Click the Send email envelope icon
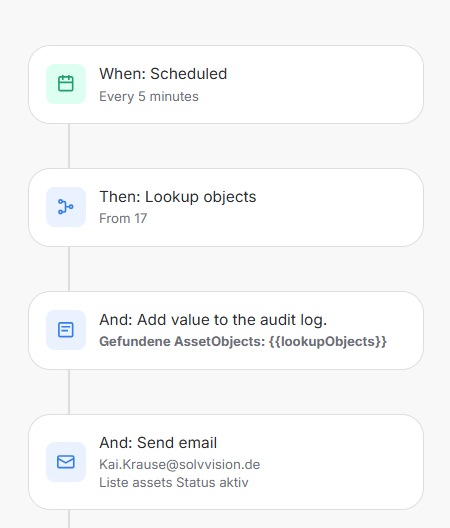The height and width of the screenshot is (528, 450). pyautogui.click(x=66, y=462)
